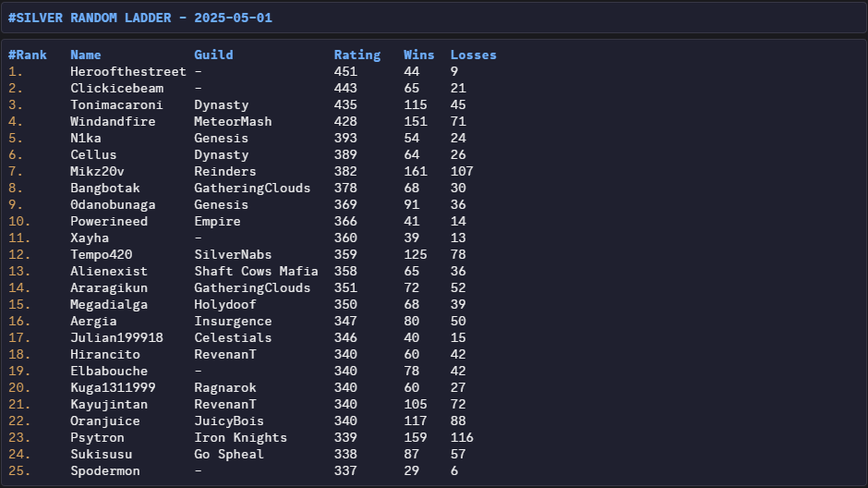Select player name Clickicebeam
This screenshot has width=868, height=488.
[116, 88]
